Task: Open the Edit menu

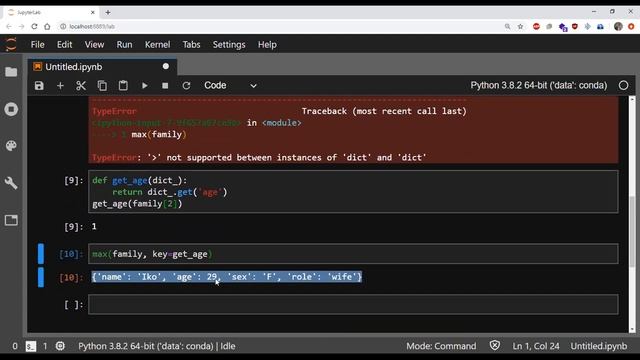Action: [x=64, y=44]
